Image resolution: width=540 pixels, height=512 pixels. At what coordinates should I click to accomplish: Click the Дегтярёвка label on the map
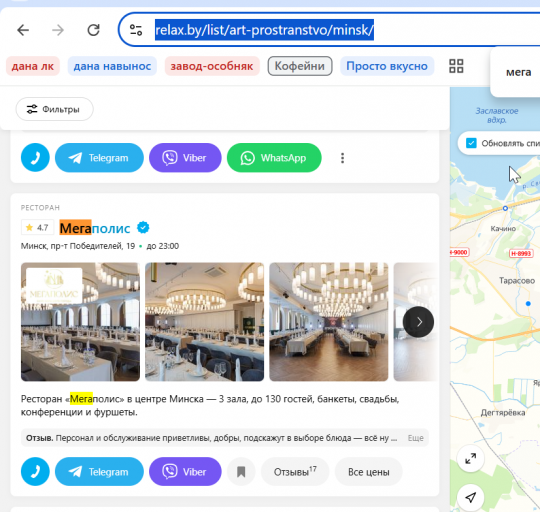point(503,412)
